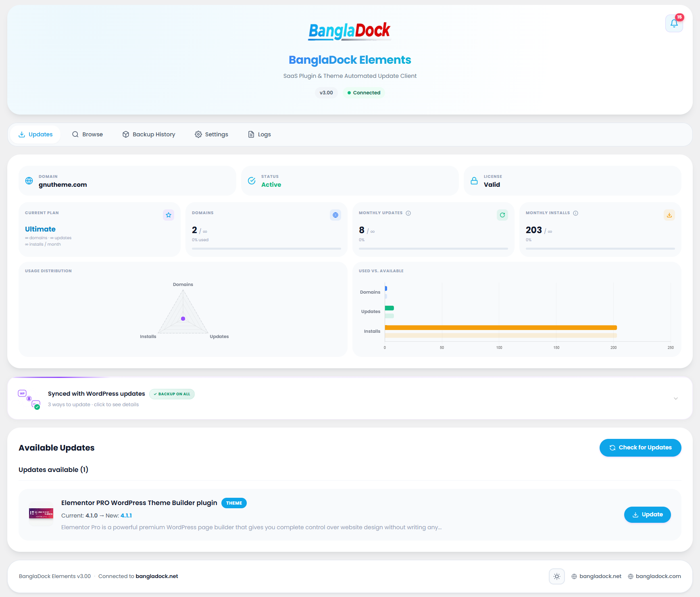Click the Monthly Updates progress bar
The height and width of the screenshot is (597, 700).
coord(433,249)
